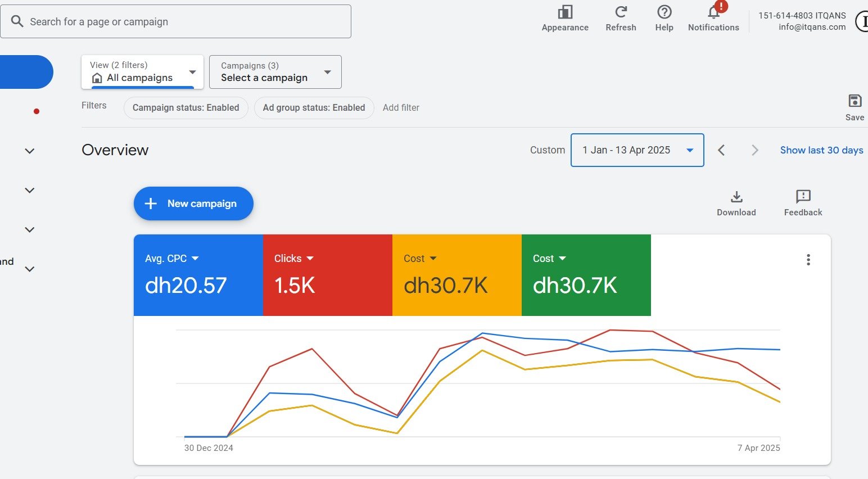Image resolution: width=868 pixels, height=479 pixels.
Task: Click the 30 Dec 2024 axis label
Action: [x=209, y=448]
